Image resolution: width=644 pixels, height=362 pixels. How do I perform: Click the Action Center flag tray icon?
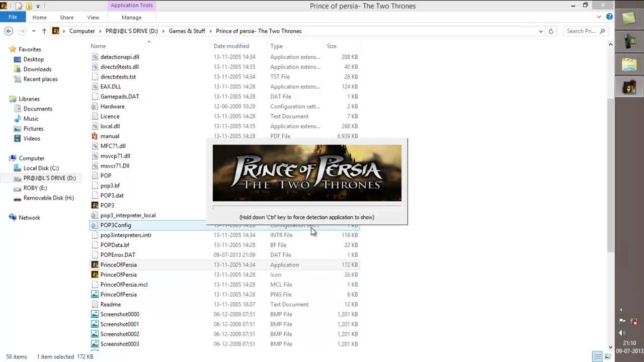point(622,321)
